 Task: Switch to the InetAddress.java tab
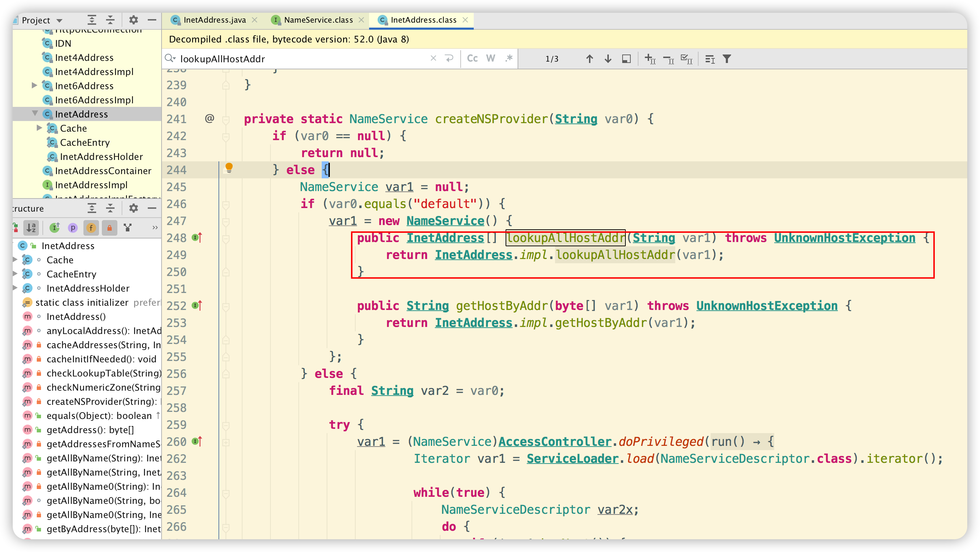[x=214, y=20]
